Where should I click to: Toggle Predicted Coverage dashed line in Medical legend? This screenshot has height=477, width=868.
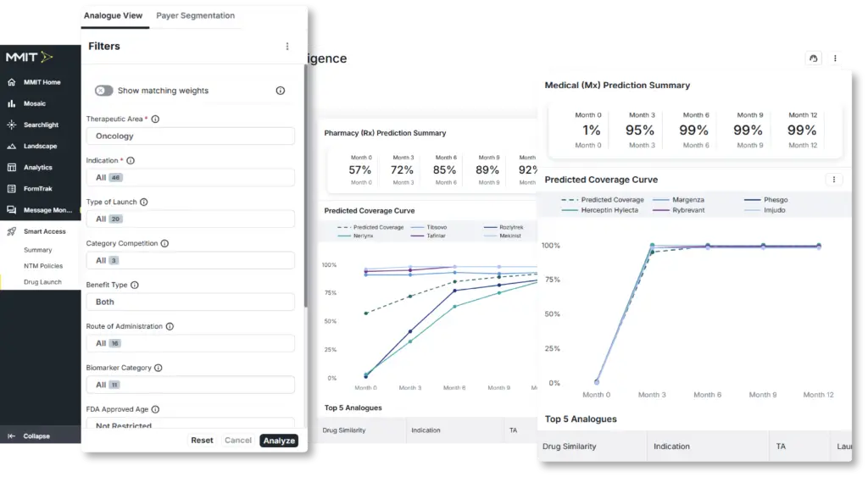[x=603, y=200]
